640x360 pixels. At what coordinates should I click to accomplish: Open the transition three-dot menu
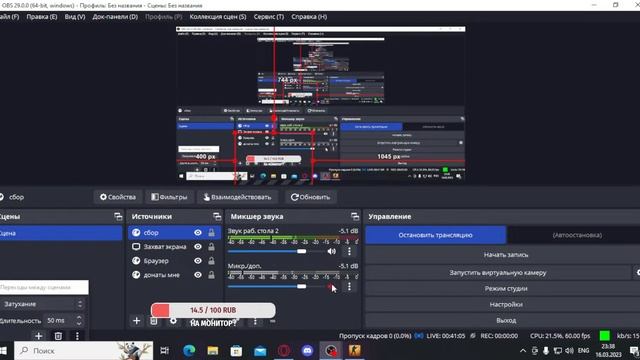(x=77, y=336)
